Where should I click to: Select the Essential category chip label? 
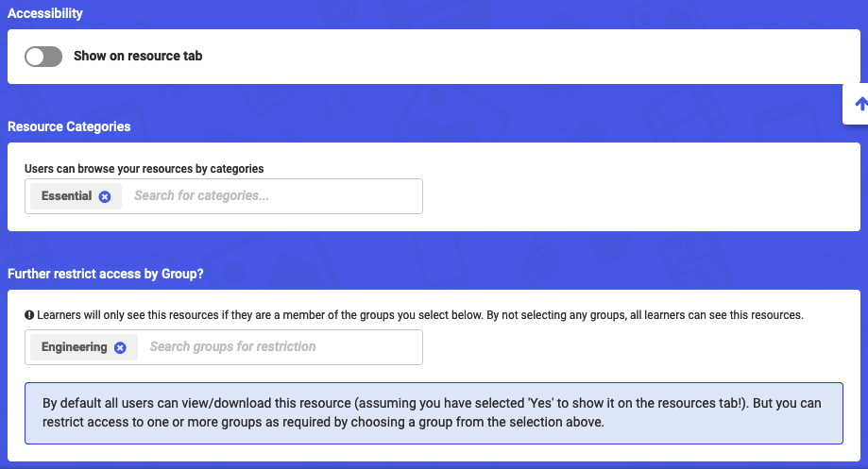(x=66, y=196)
